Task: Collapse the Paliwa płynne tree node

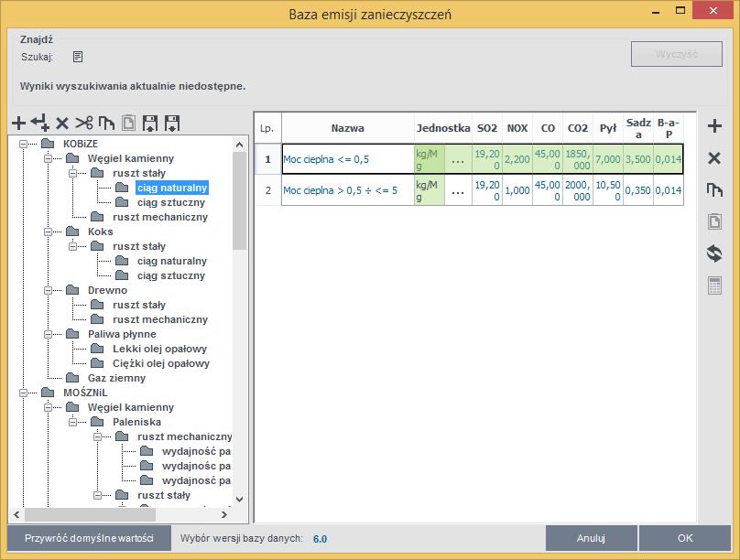Action: pos(48,334)
